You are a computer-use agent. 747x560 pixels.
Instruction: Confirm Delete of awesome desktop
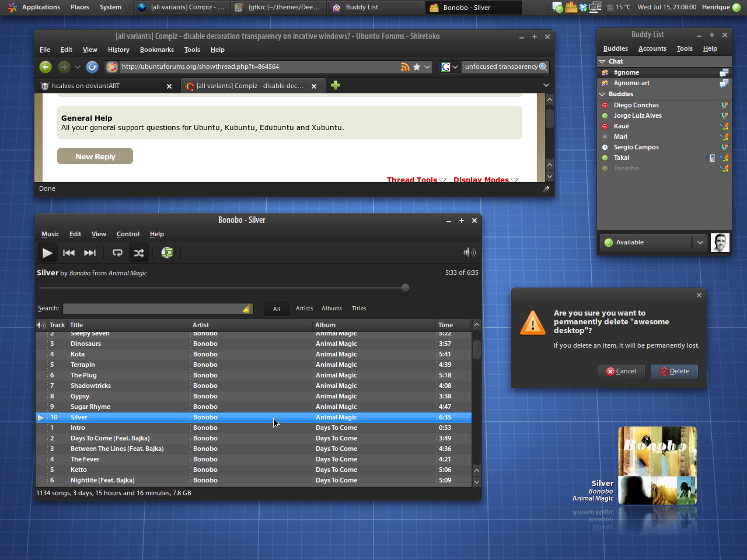(674, 371)
